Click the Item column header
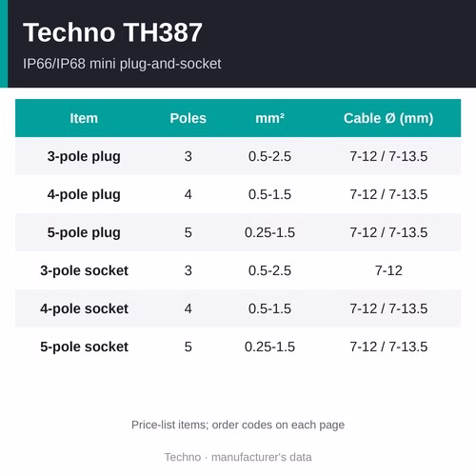 pos(84,118)
